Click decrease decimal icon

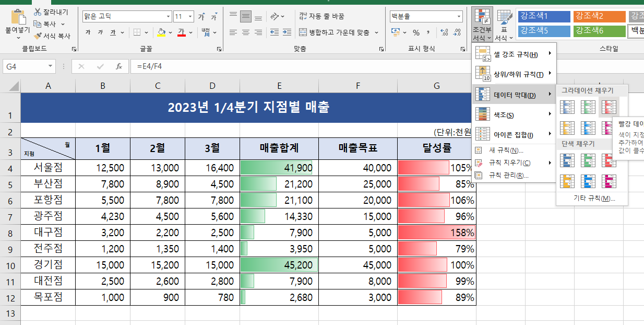pyautogui.click(x=457, y=32)
